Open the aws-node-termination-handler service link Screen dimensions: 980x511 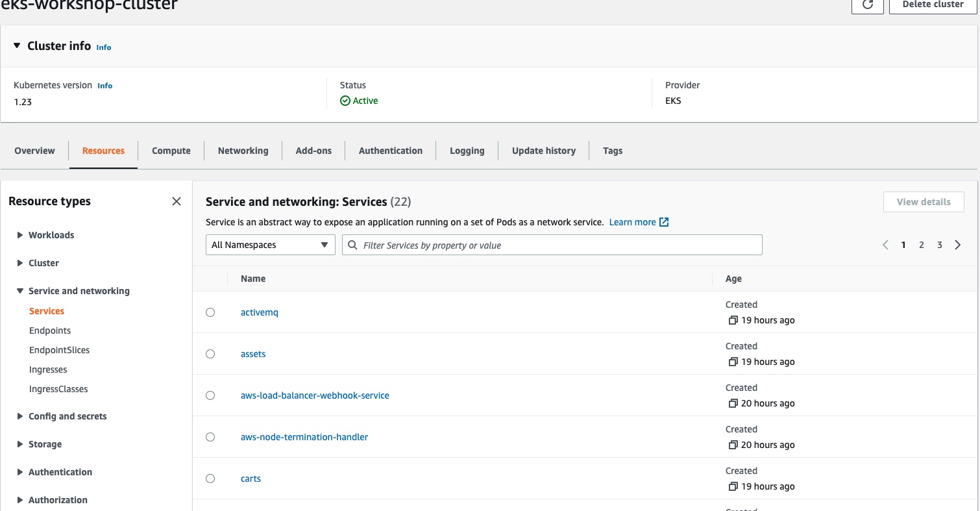click(304, 437)
